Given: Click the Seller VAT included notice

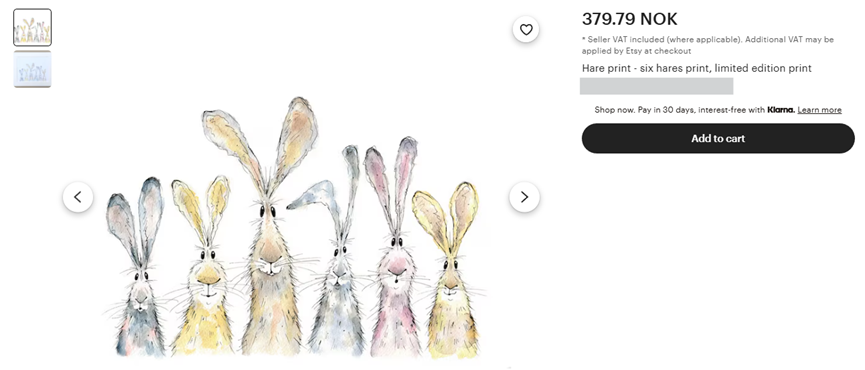Looking at the screenshot, I should click(708, 45).
